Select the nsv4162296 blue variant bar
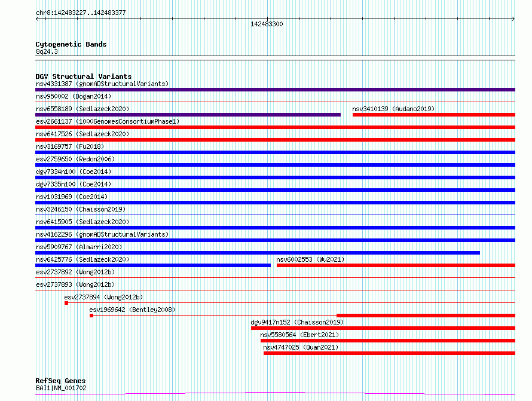The height and width of the screenshot is (401, 532). point(275,240)
